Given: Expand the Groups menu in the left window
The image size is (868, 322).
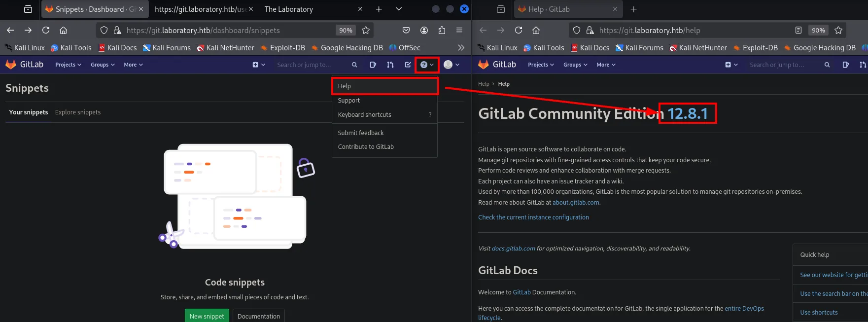Looking at the screenshot, I should tap(103, 65).
